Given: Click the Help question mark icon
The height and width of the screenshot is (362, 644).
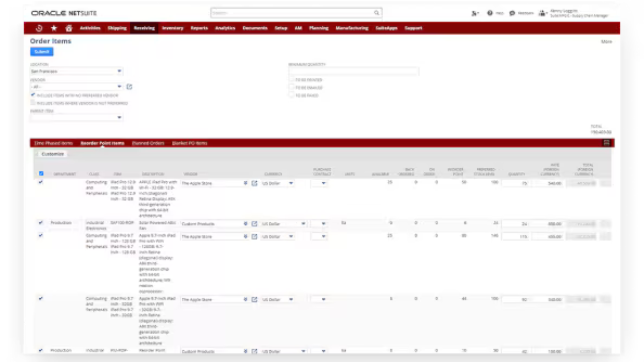Looking at the screenshot, I should (490, 13).
